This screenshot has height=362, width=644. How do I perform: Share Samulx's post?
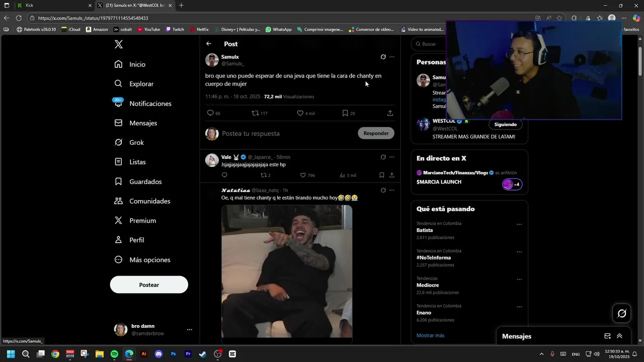point(390,113)
